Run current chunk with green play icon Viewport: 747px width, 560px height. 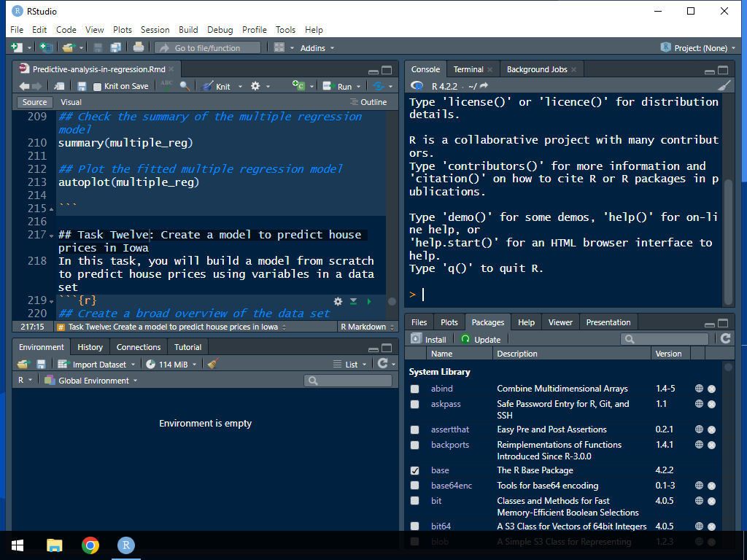point(368,300)
